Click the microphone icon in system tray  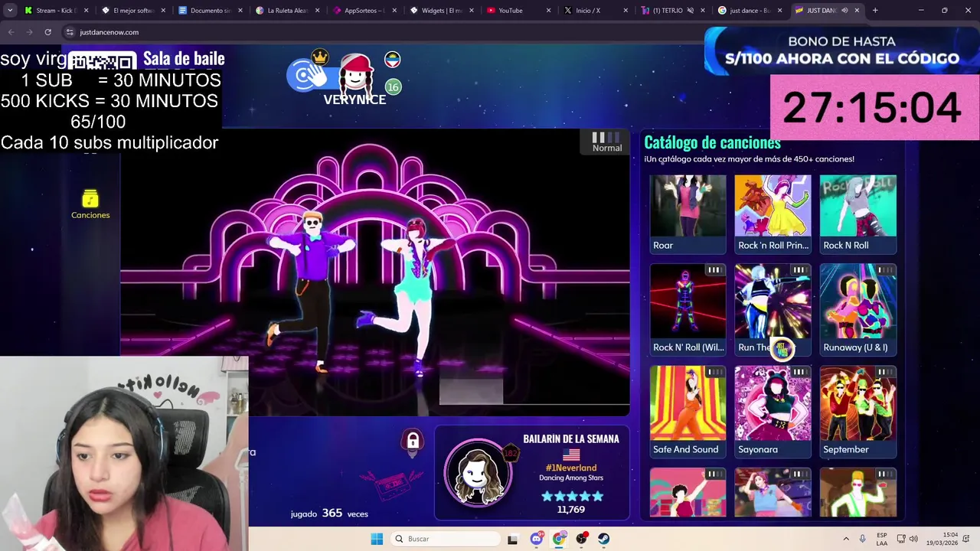(863, 539)
